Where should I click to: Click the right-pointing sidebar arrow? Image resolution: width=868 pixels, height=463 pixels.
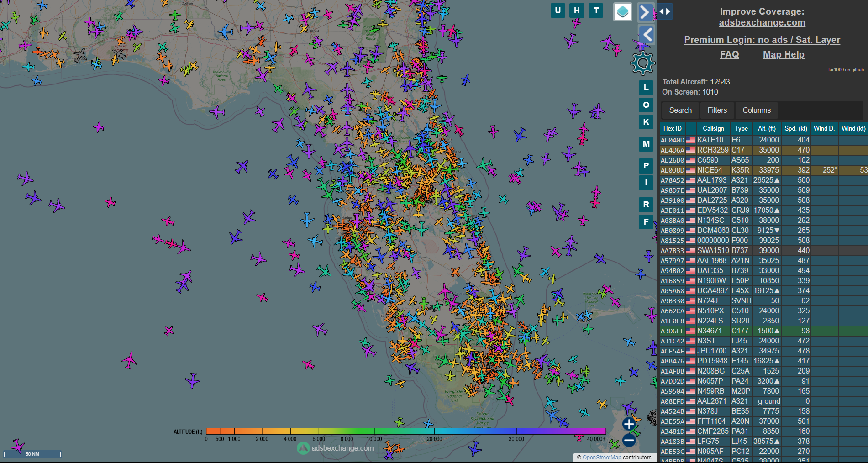[x=645, y=12]
